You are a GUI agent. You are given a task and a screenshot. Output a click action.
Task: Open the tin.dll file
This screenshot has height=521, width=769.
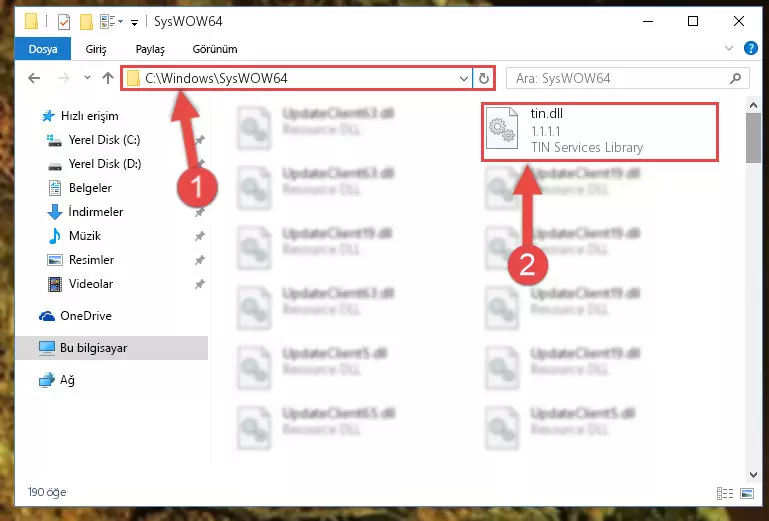[x=600, y=131]
